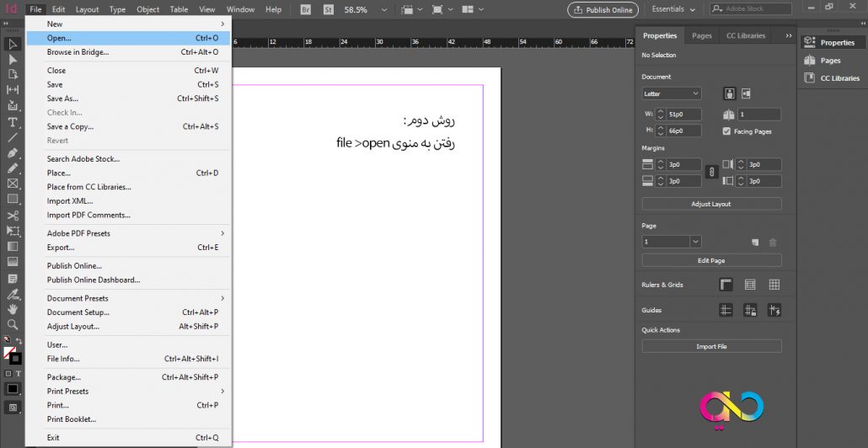This screenshot has width=868, height=448.
Task: Select the Rectangle tool
Action: (x=12, y=199)
